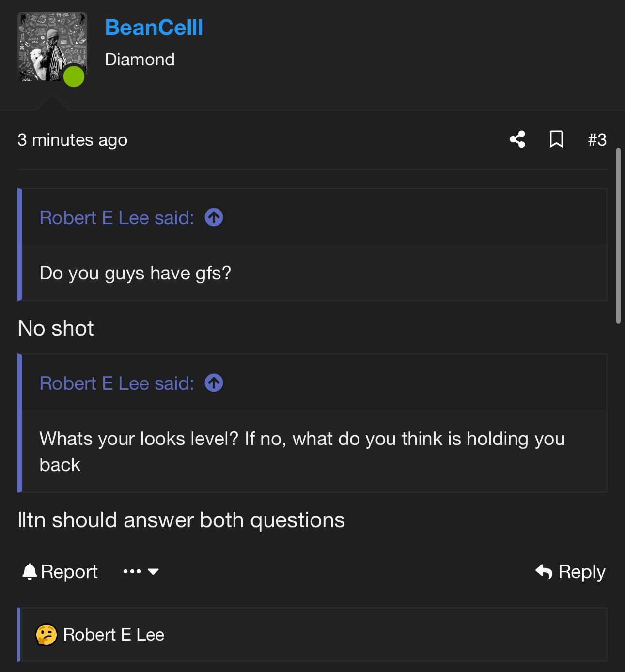625x672 pixels.
Task: Open the #3 post permalink
Action: click(597, 140)
